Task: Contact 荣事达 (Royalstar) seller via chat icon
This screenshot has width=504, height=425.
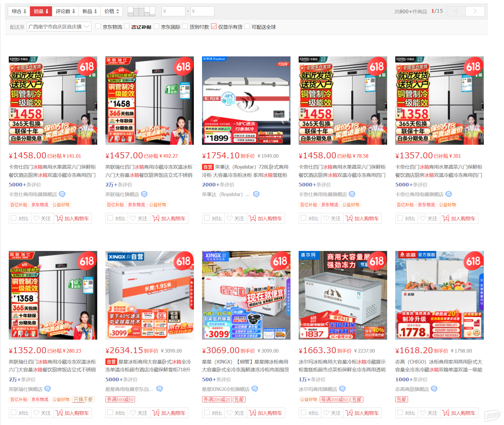Action: pos(256,194)
